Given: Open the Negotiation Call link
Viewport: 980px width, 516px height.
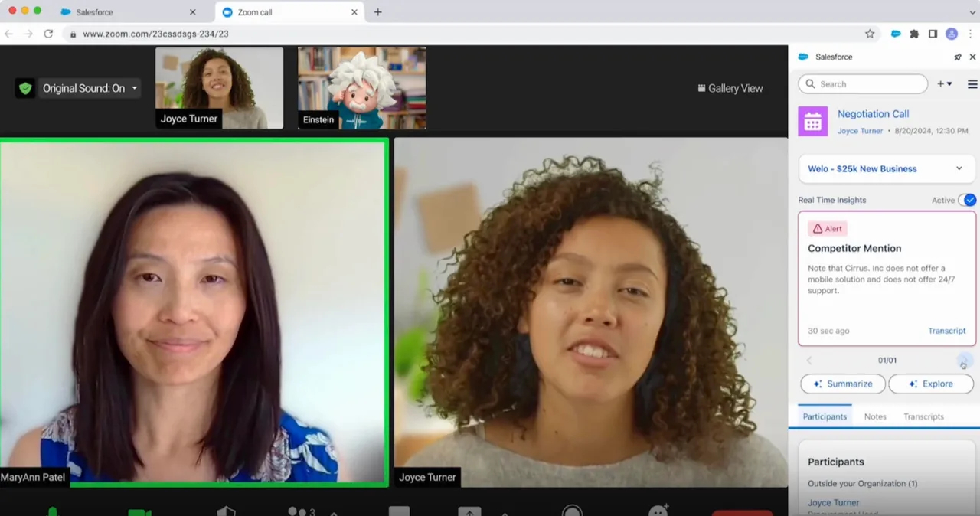Looking at the screenshot, I should (x=873, y=114).
